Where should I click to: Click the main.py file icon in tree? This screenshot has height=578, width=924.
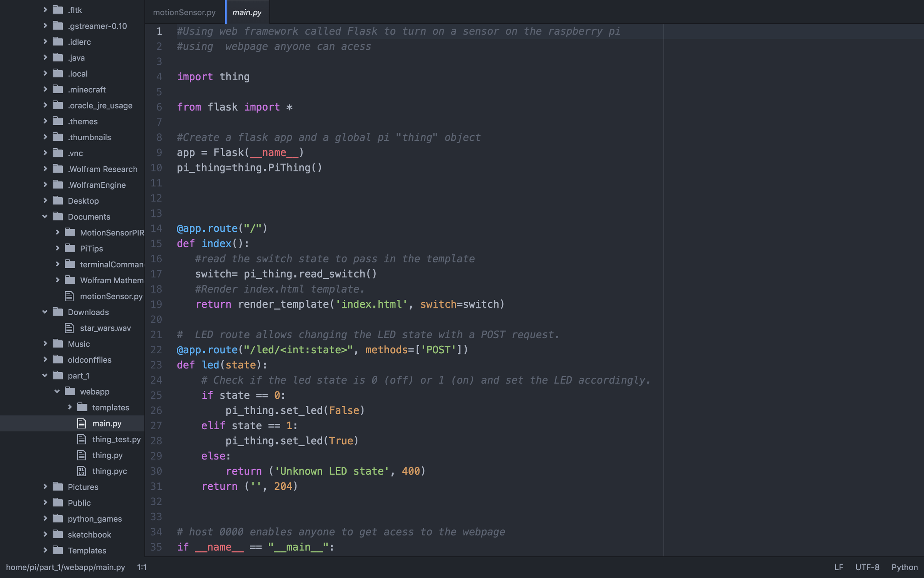pyautogui.click(x=81, y=423)
